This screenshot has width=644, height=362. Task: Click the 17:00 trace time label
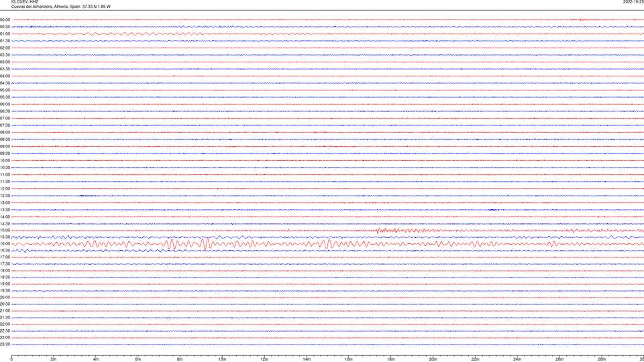pyautogui.click(x=5, y=257)
